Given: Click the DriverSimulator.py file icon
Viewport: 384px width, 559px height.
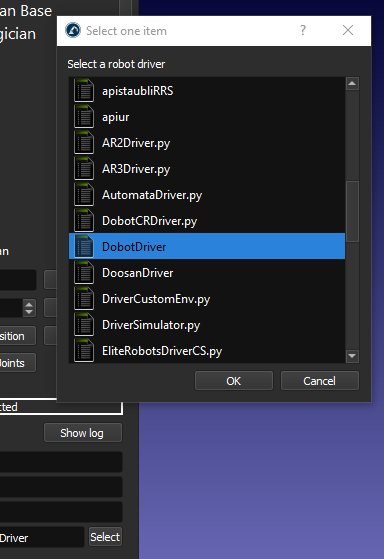Looking at the screenshot, I should click(84, 325).
